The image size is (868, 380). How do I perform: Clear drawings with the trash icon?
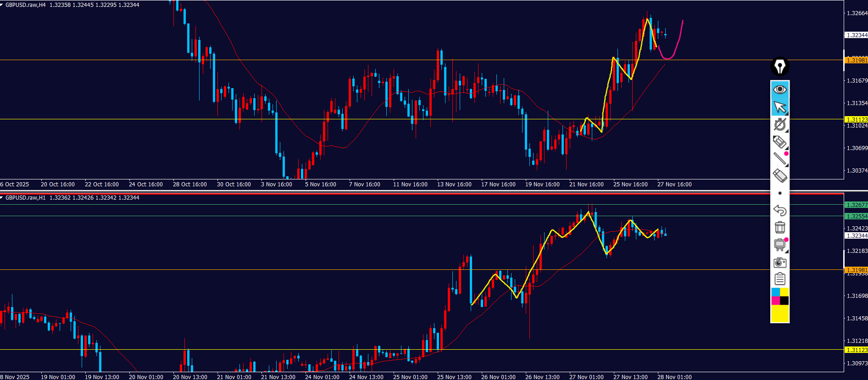(779, 227)
